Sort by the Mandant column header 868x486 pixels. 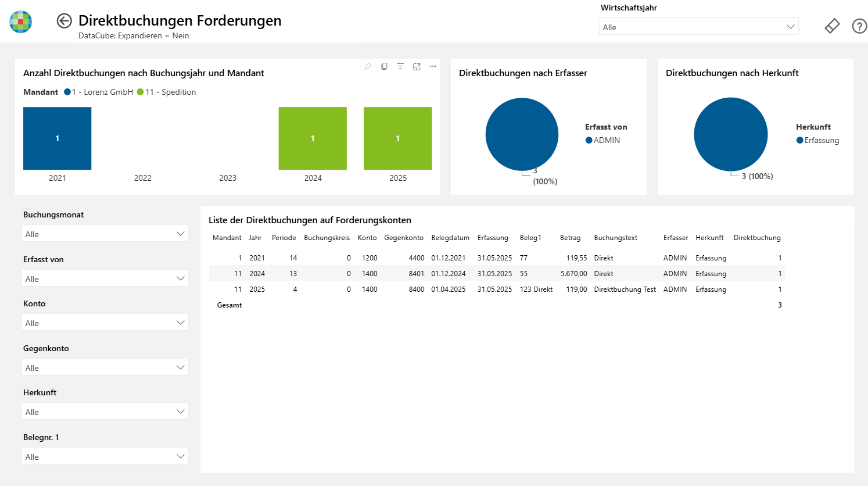(x=227, y=238)
